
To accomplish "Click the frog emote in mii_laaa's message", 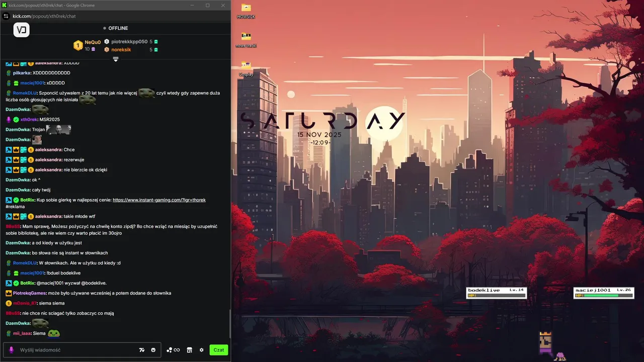I will coord(54,333).
